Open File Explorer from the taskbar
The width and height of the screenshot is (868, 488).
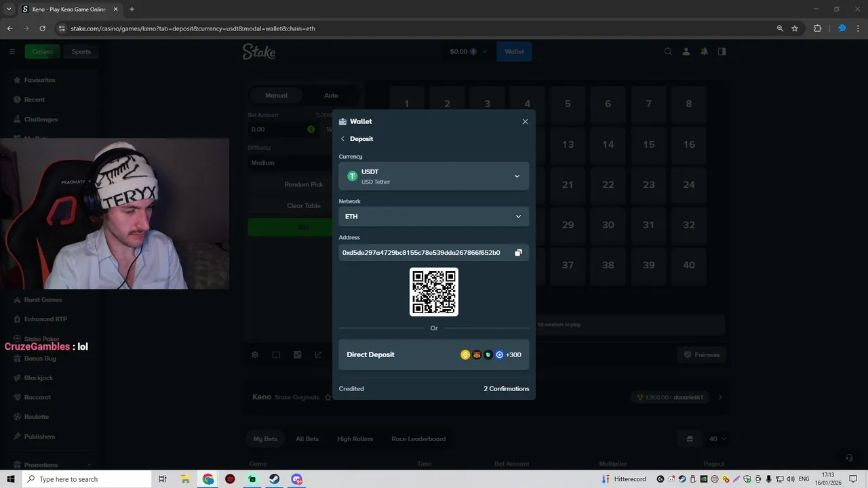point(185,479)
